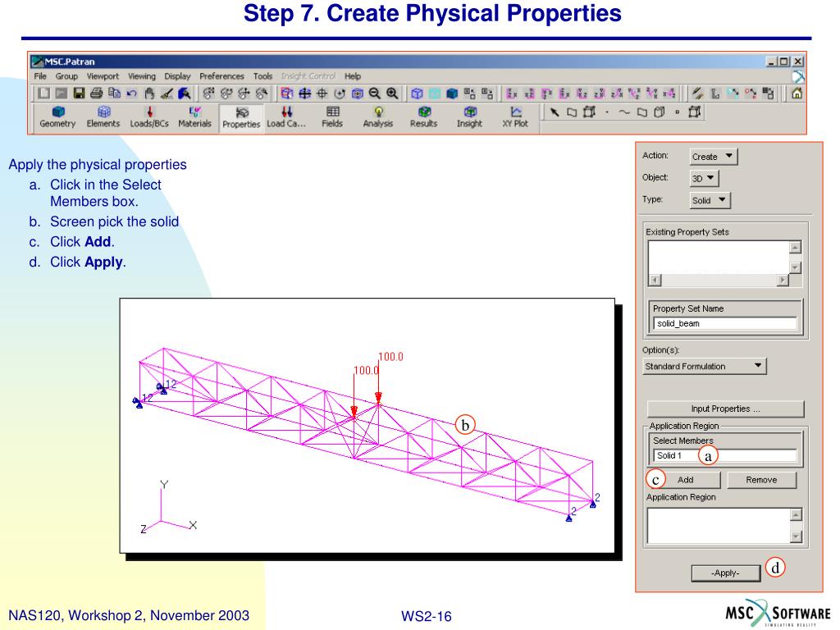
Task: Open the Elements application
Action: click(x=103, y=116)
